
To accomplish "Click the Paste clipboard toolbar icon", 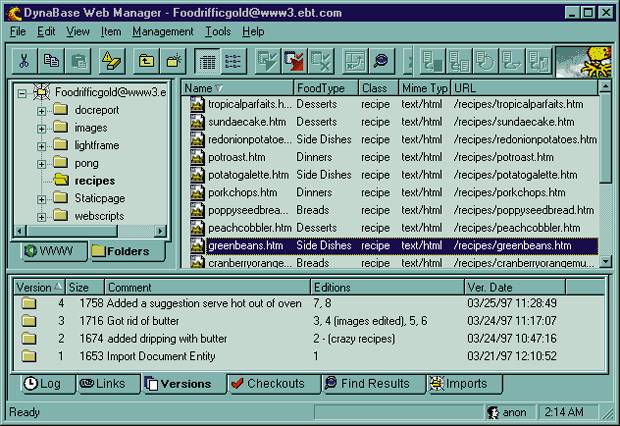I will 78,61.
